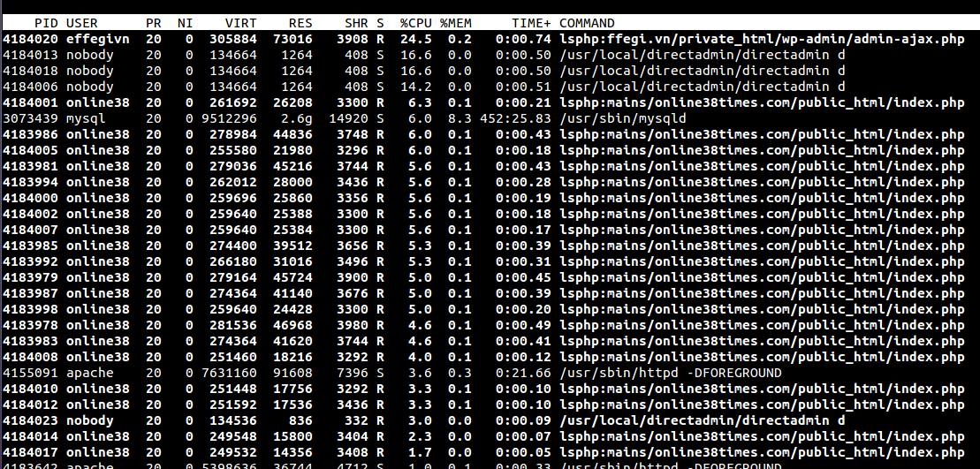
Task: Click the COMMAND column header
Action: 587,23
